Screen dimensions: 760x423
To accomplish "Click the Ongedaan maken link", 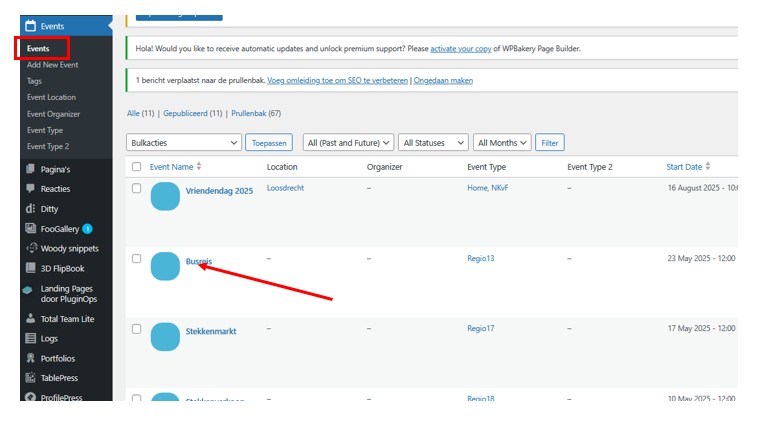I will point(443,80).
